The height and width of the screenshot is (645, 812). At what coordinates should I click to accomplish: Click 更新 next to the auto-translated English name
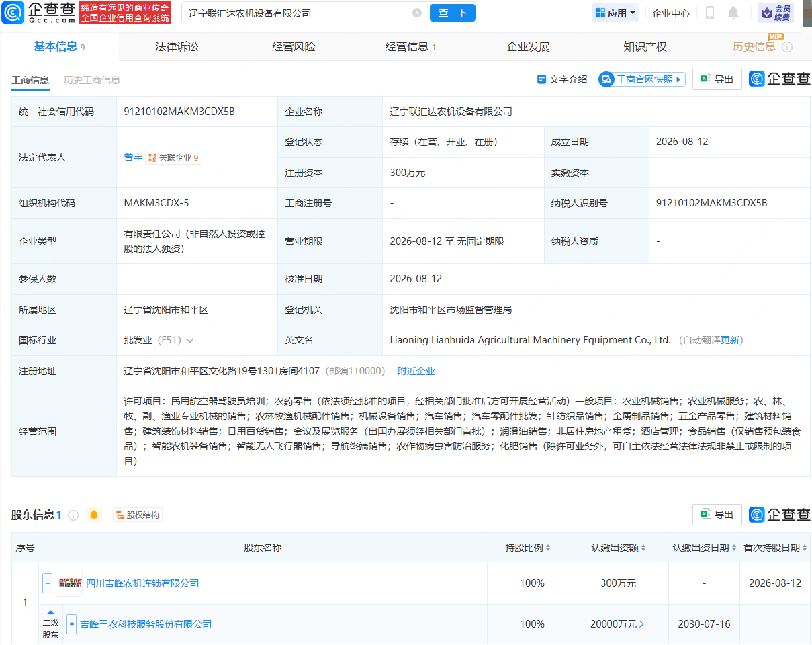coord(730,341)
